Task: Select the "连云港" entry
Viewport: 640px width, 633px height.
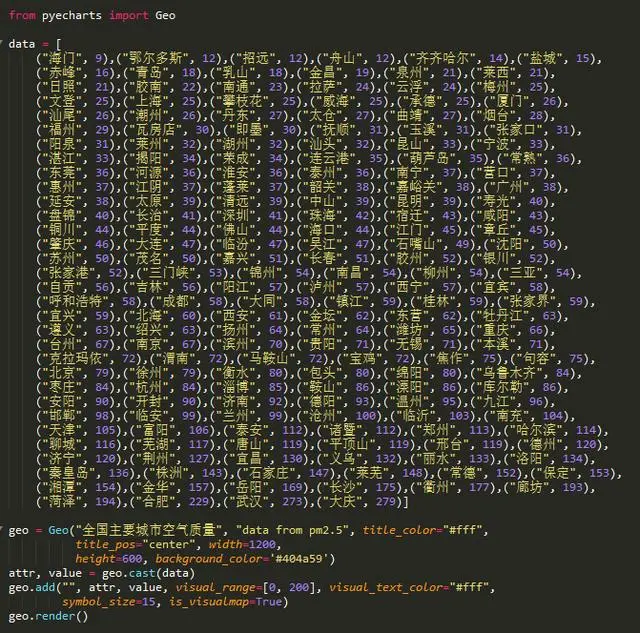Action: pos(329,158)
